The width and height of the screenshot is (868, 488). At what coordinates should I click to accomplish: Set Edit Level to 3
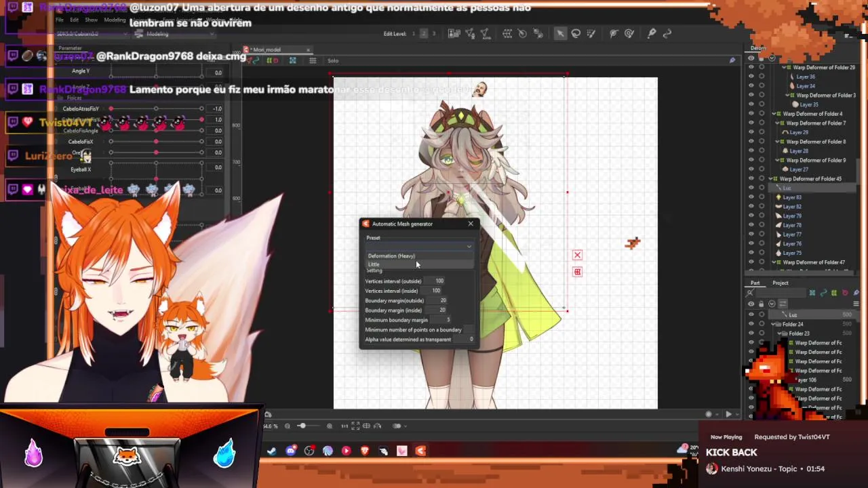click(434, 34)
